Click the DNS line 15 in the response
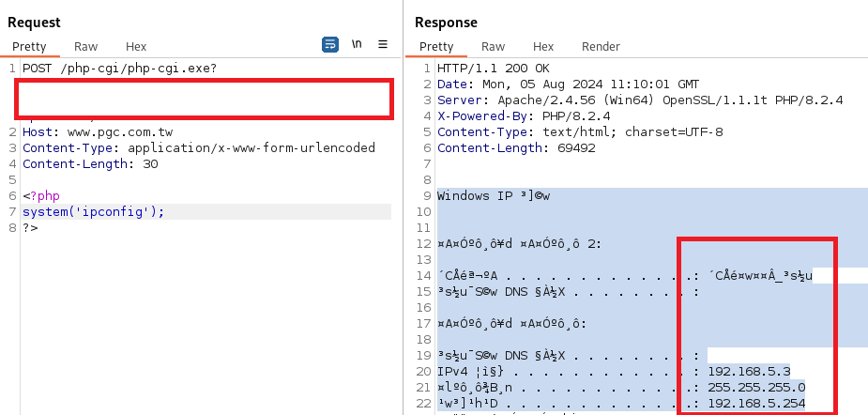The width and height of the screenshot is (868, 415). coord(569,291)
